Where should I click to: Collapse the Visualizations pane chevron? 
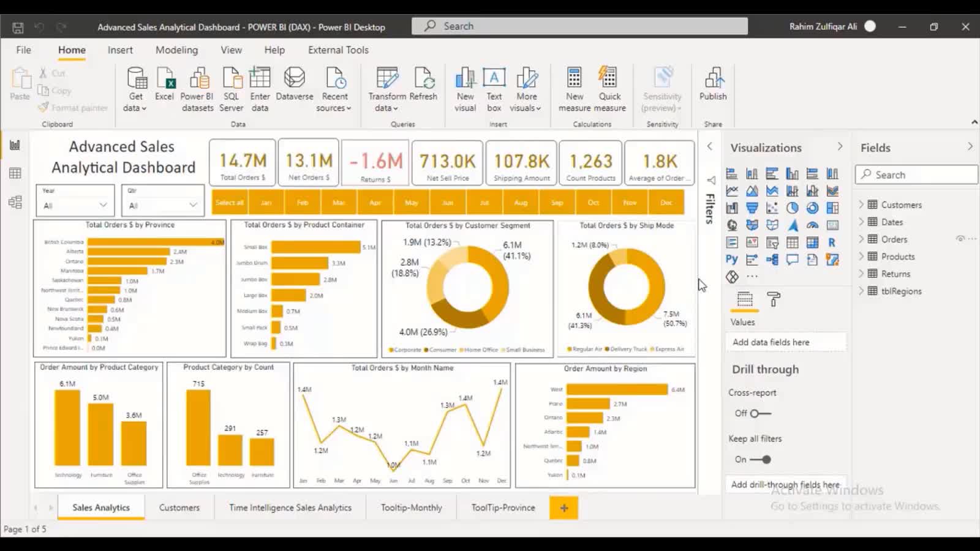point(840,147)
